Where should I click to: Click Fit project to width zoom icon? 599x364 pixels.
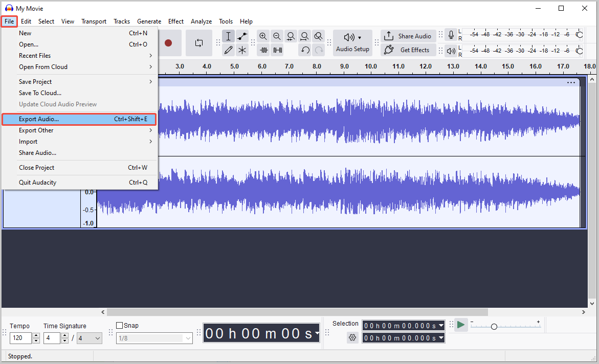[x=304, y=36]
